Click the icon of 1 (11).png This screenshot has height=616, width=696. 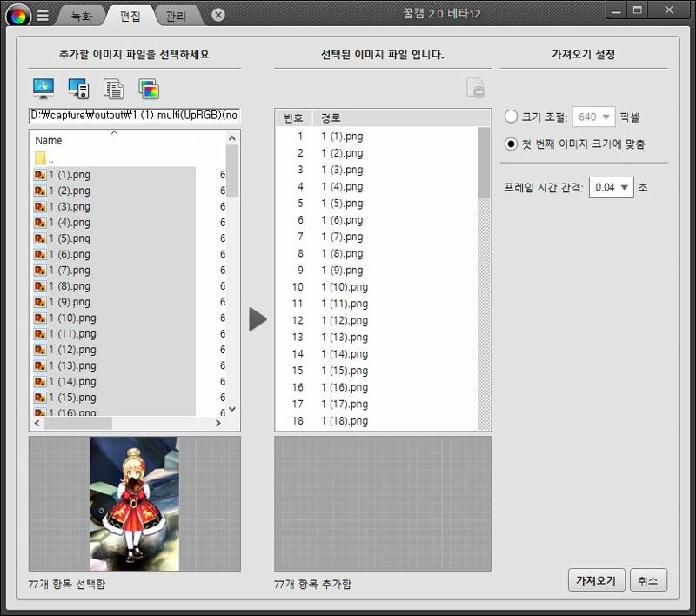coord(40,334)
